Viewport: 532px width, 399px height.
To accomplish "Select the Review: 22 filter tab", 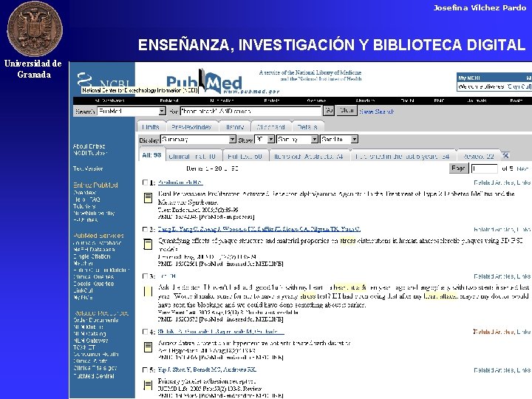I will coord(478,156).
